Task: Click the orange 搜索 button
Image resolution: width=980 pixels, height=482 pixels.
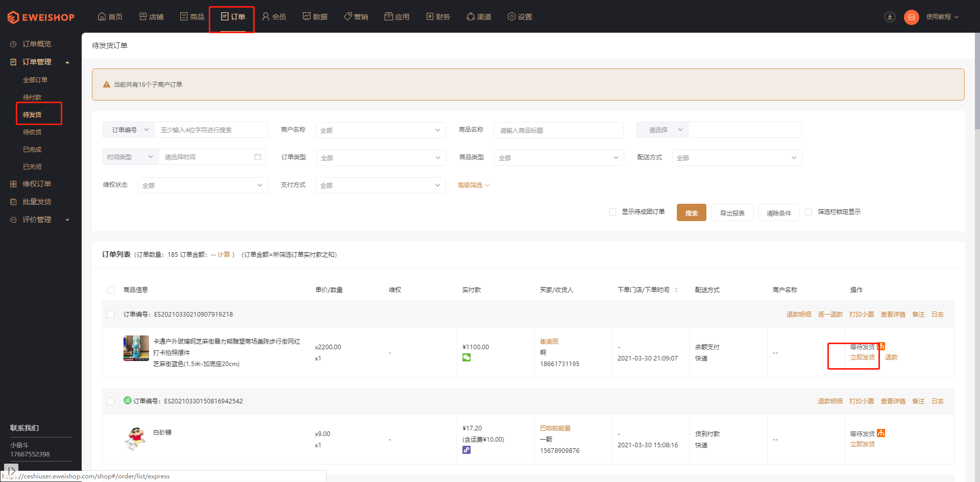Action: point(692,212)
